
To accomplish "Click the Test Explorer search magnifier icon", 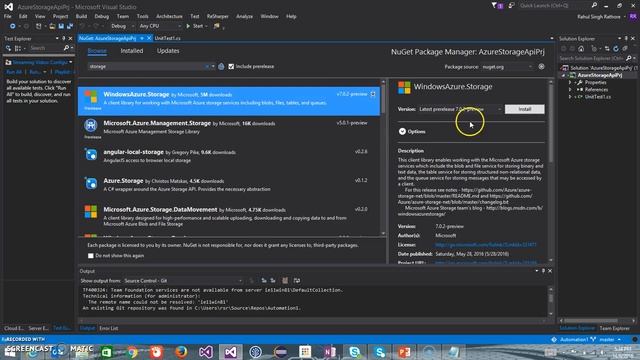I will pyautogui.click(x=66, y=48).
